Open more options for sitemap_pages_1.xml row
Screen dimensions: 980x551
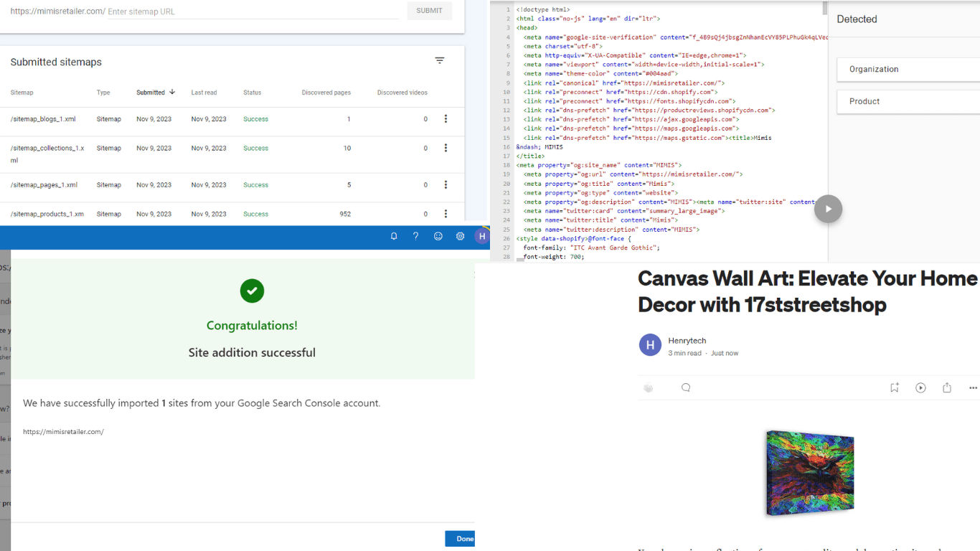pyautogui.click(x=446, y=185)
